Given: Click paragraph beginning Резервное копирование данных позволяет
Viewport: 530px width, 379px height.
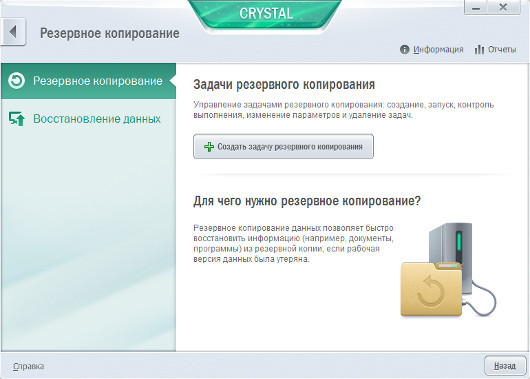Looking at the screenshot, I should point(293,244).
